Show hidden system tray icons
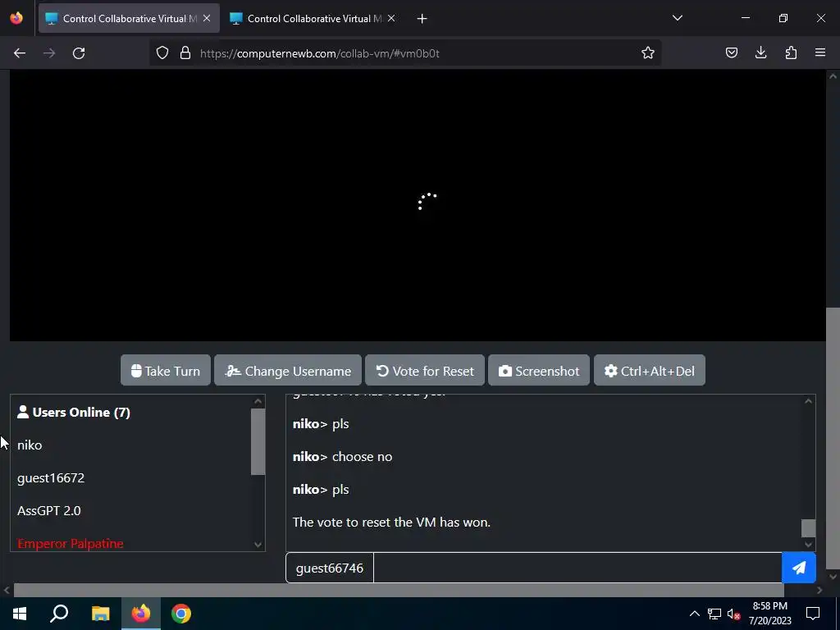840x630 pixels. (694, 614)
